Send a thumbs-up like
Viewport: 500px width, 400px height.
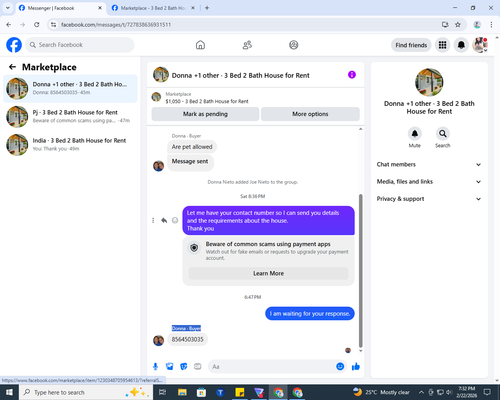[356, 367]
